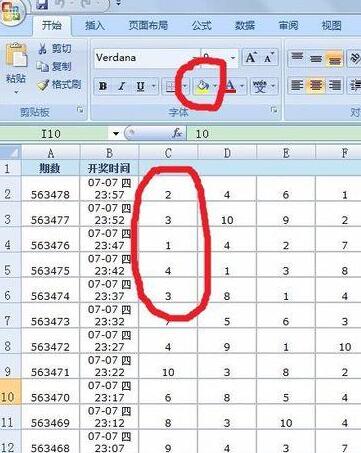Select row 10 header
This screenshot has width=361, height=453.
point(10,391)
